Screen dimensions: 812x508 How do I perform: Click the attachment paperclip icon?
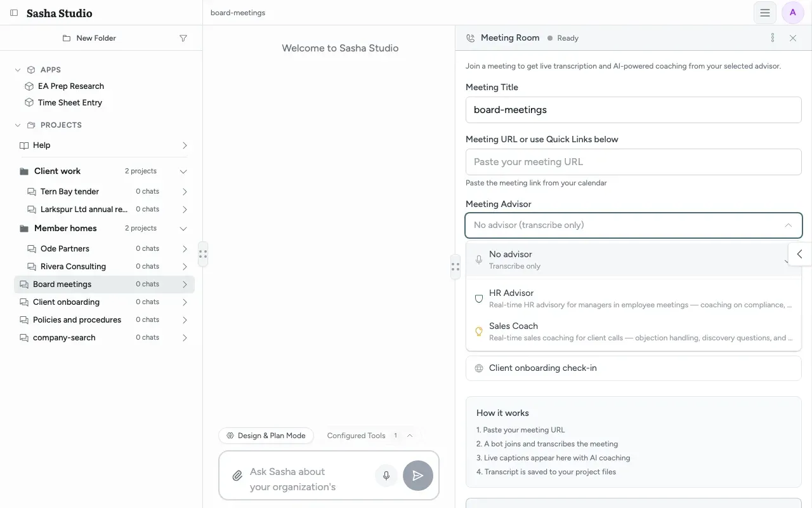point(237,476)
